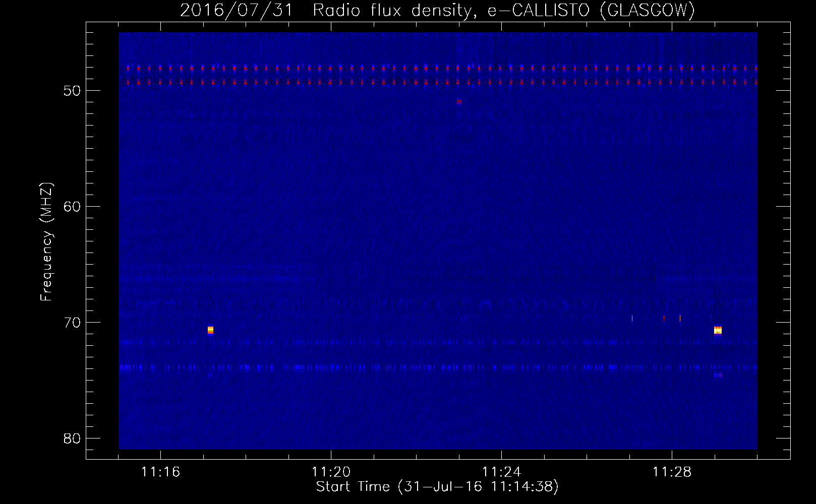The width and height of the screenshot is (816, 504).
Task: Select the 11:20 time tick label
Action: click(x=331, y=472)
